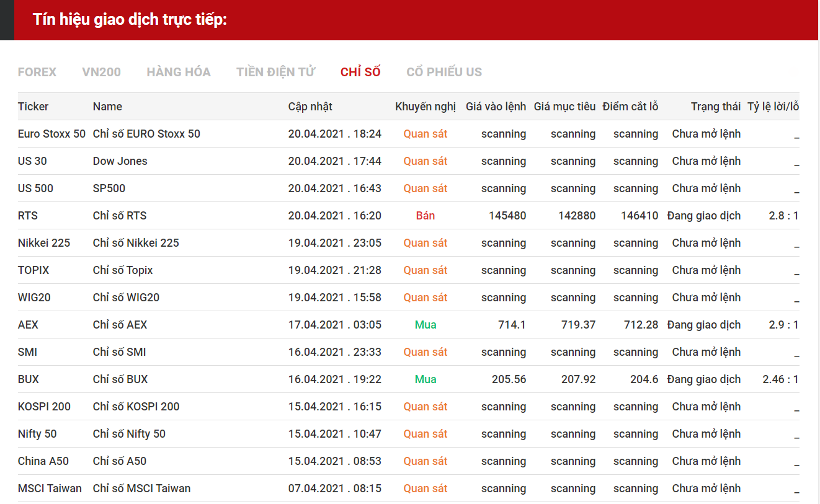Click the name SP500
Image resolution: width=820 pixels, height=504 pixels.
(x=109, y=188)
